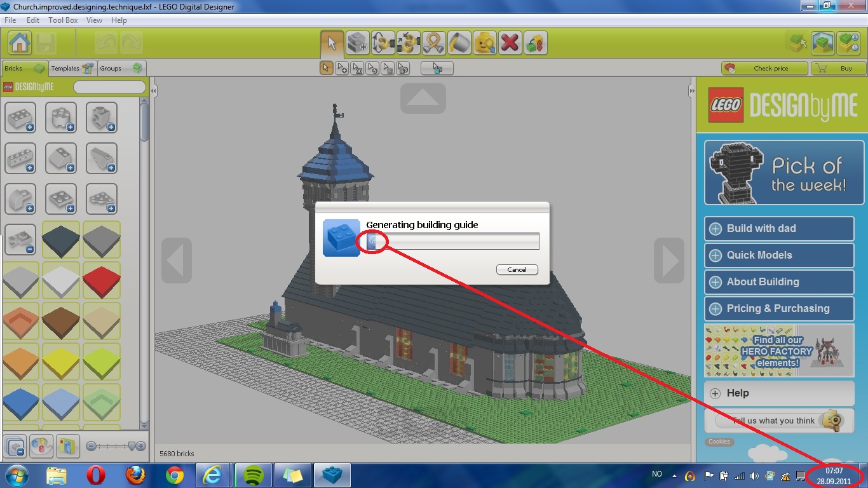Expand the arched brick category
Image resolution: width=868 pixels, height=488 pixels.
[x=20, y=199]
